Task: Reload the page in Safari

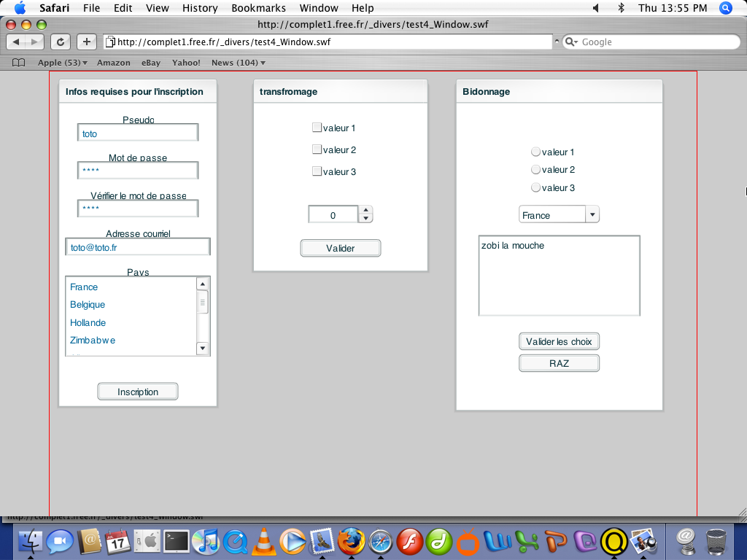Action: click(61, 42)
